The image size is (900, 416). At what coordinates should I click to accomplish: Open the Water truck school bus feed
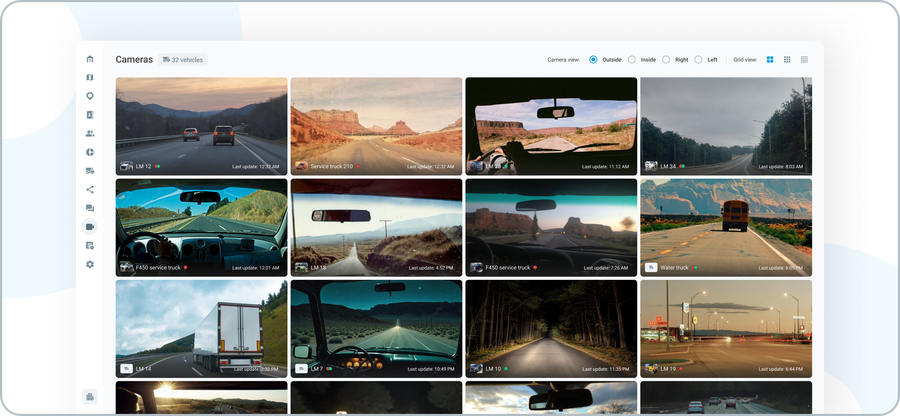[726, 228]
